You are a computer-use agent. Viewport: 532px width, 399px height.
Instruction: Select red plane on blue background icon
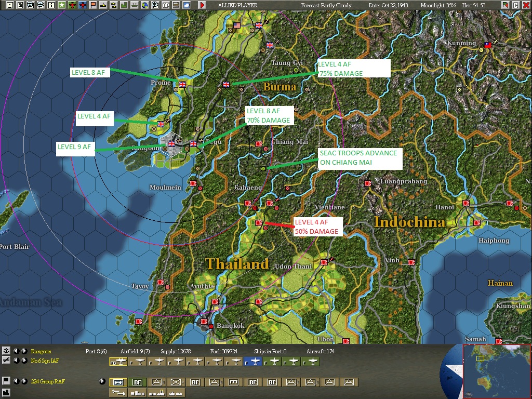[83, 5]
